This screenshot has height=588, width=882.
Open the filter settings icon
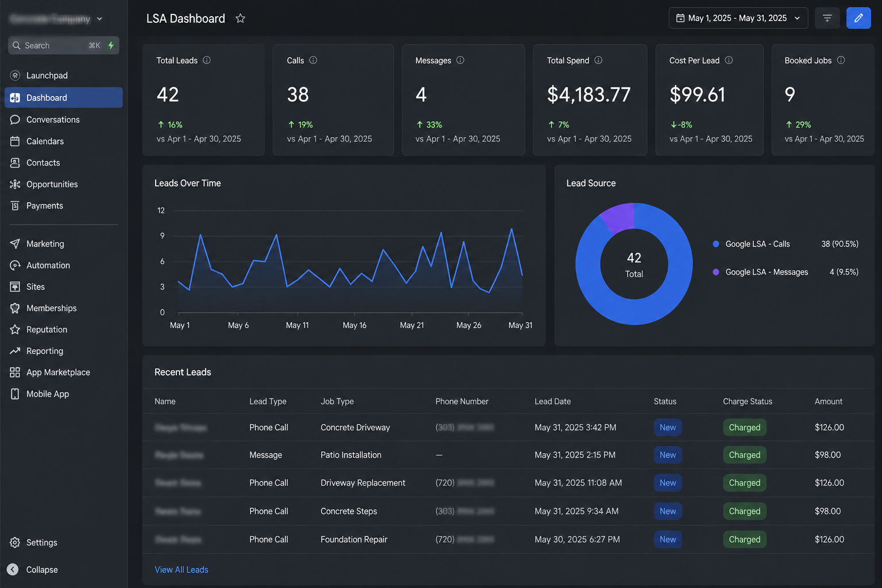pos(827,18)
